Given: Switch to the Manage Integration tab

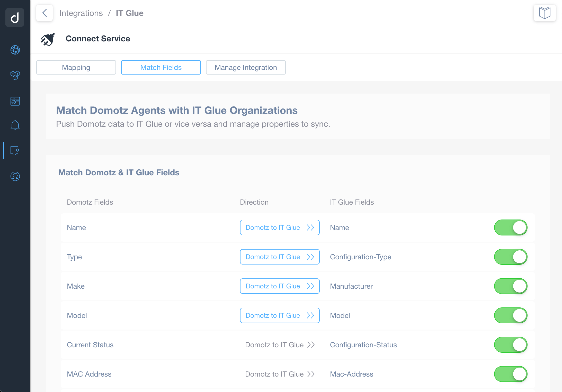Looking at the screenshot, I should click(x=246, y=67).
